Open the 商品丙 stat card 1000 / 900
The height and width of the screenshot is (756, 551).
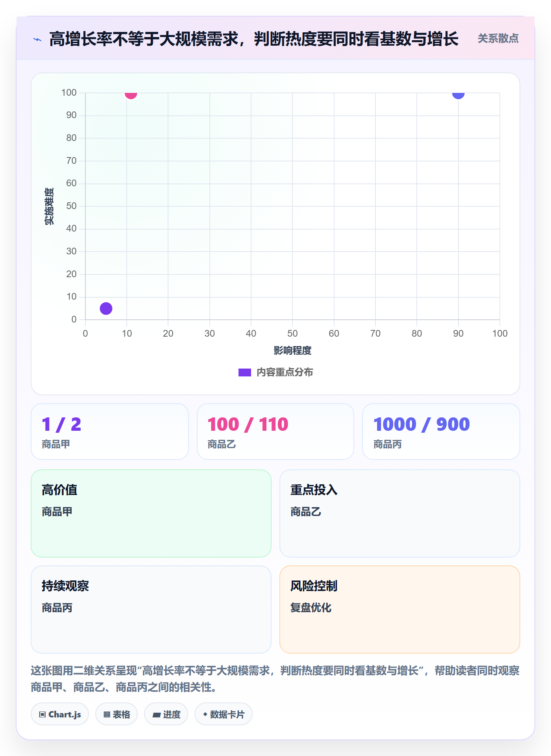pos(441,432)
